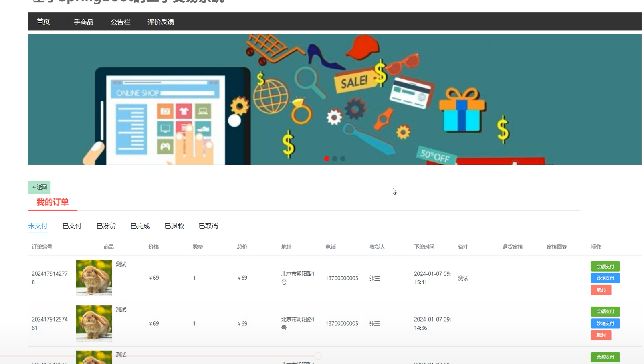Click 沙箱支付 for order 2024179142778
Viewport: 644px width, 364px height.
605,278
